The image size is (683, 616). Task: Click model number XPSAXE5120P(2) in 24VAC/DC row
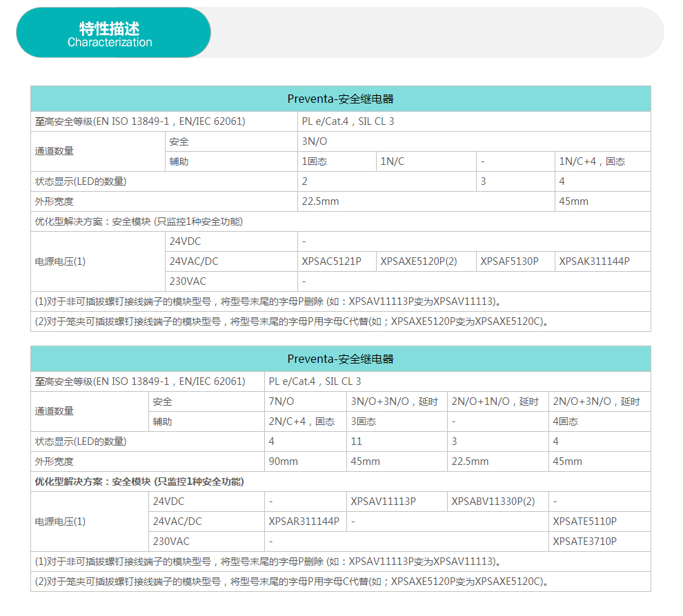(419, 261)
